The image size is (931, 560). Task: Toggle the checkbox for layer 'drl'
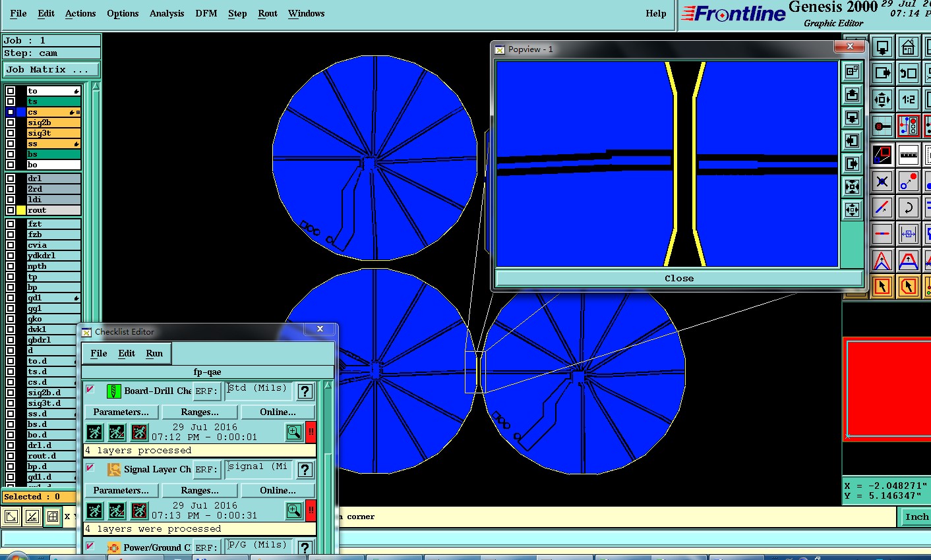click(x=11, y=179)
